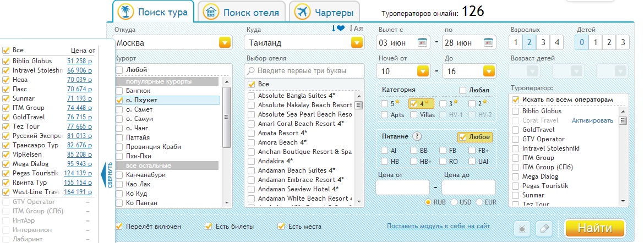Check the Бангкок resort checkbox
The width and height of the screenshot is (644, 243).
(x=119, y=91)
